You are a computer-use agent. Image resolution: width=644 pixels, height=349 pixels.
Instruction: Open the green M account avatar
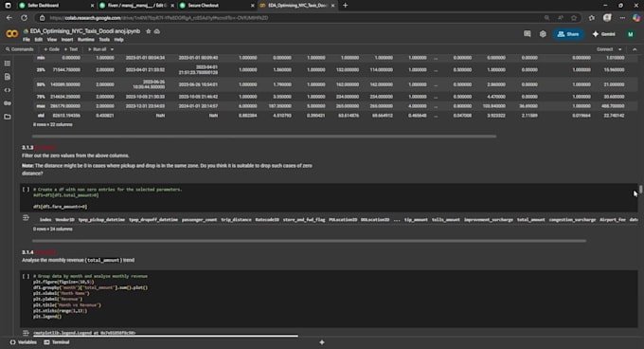(631, 34)
